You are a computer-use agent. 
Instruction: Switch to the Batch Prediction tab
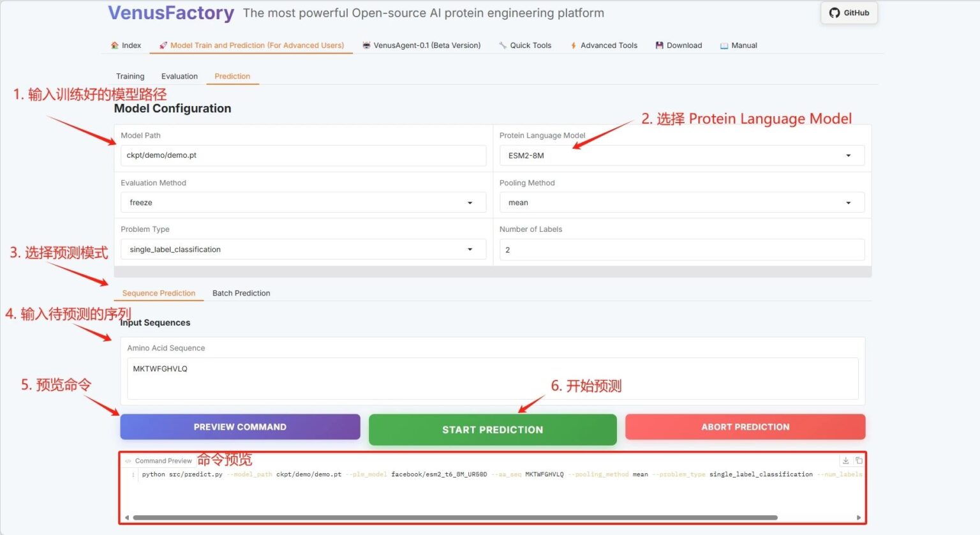point(241,293)
